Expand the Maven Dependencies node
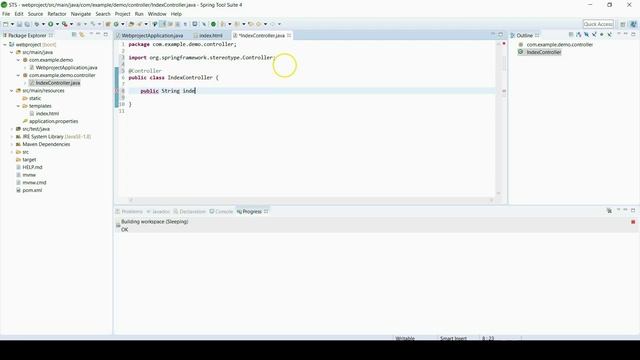640x360 pixels. 11,144
